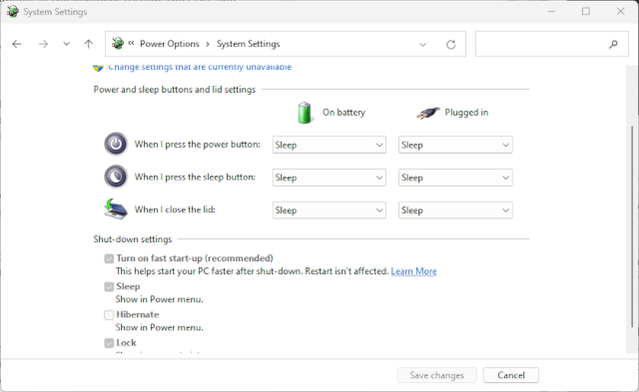Click the Plugged in column header
Image resolution: width=639 pixels, height=392 pixels.
[466, 112]
